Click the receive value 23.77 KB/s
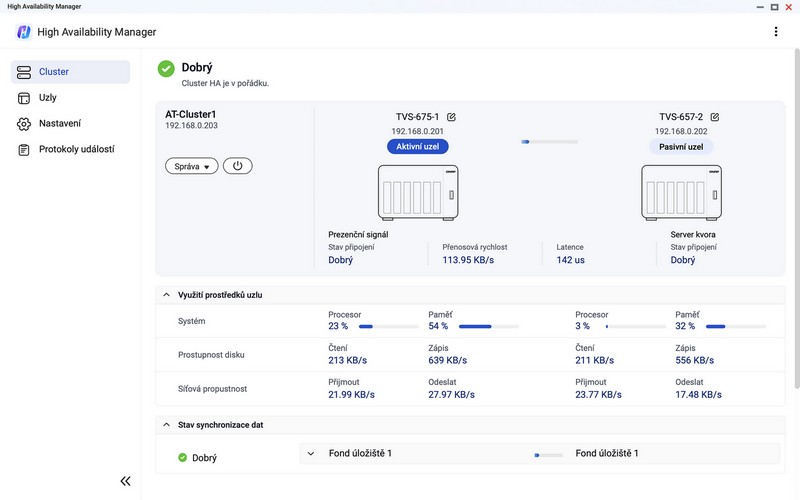Screen dimensions: 800x500 (x=598, y=394)
